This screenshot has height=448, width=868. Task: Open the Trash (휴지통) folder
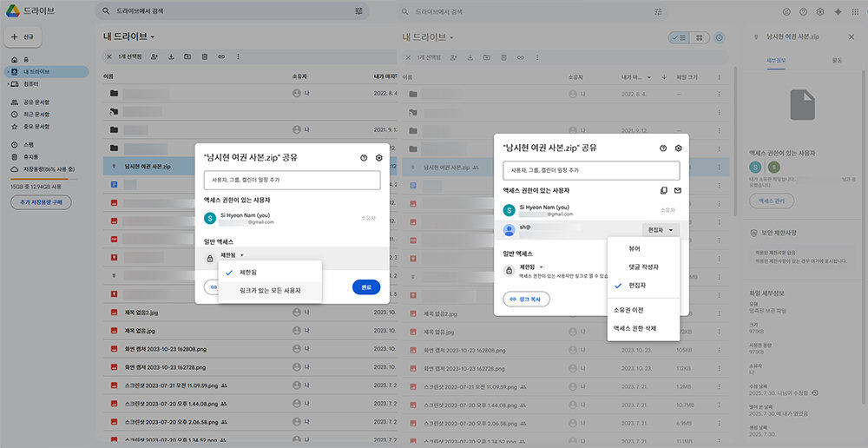pyautogui.click(x=30, y=156)
